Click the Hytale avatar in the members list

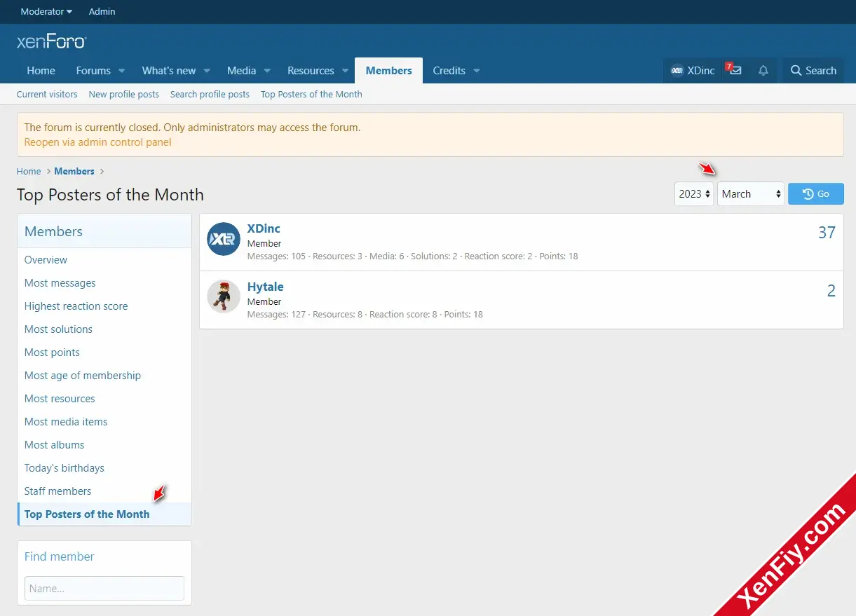[224, 297]
